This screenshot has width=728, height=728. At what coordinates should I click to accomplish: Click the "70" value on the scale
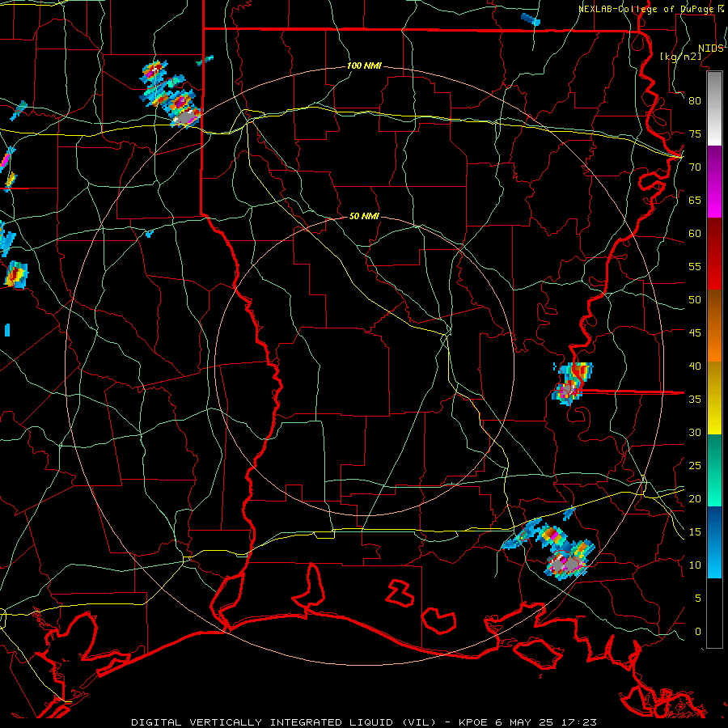click(x=695, y=167)
